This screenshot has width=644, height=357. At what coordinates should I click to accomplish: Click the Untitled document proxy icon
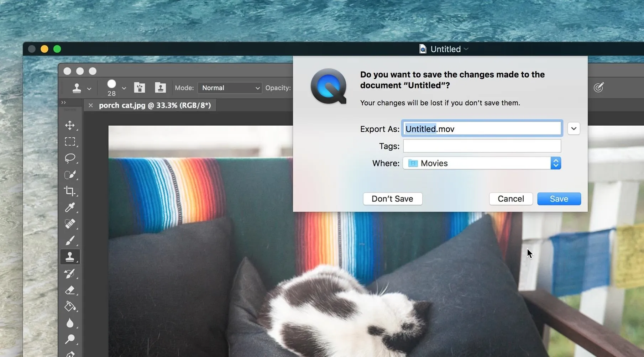pos(423,49)
